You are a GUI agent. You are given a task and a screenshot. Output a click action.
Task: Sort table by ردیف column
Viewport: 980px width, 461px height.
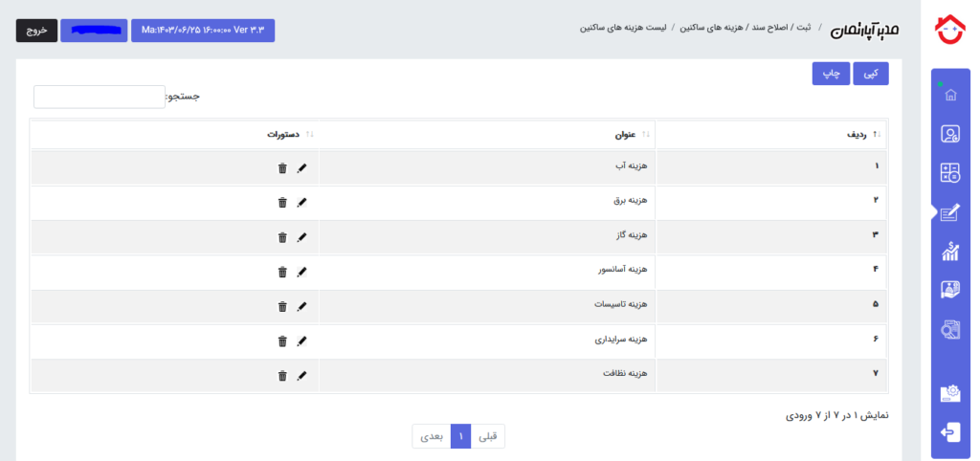772,134
